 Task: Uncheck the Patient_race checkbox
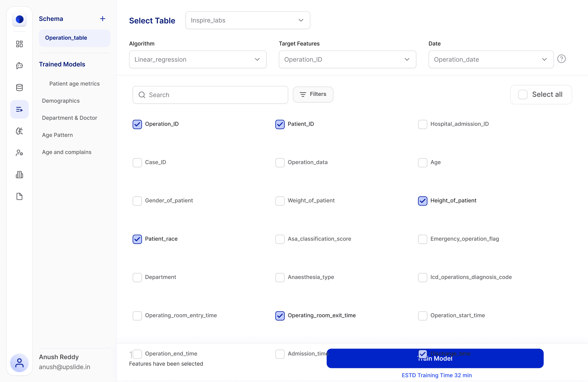click(137, 239)
